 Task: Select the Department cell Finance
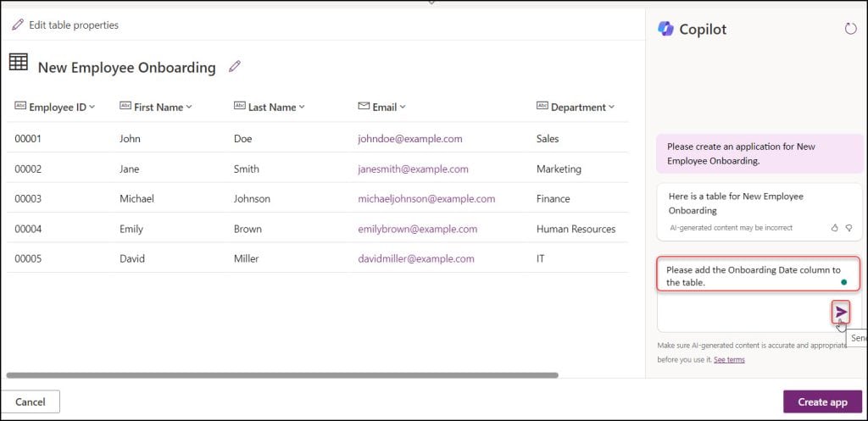(x=554, y=198)
